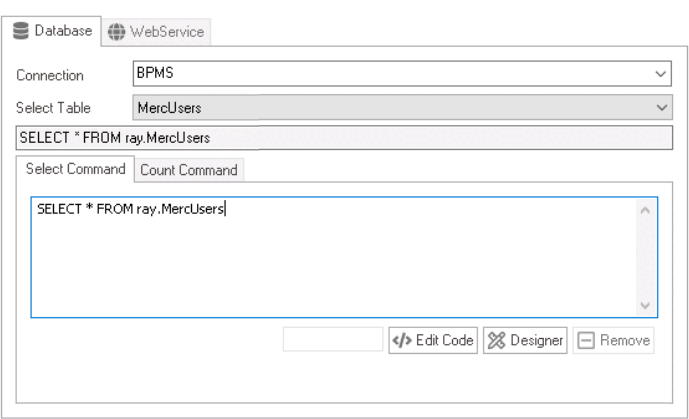The image size is (689, 419).
Task: Select the Database tab
Action: pyautogui.click(x=54, y=31)
